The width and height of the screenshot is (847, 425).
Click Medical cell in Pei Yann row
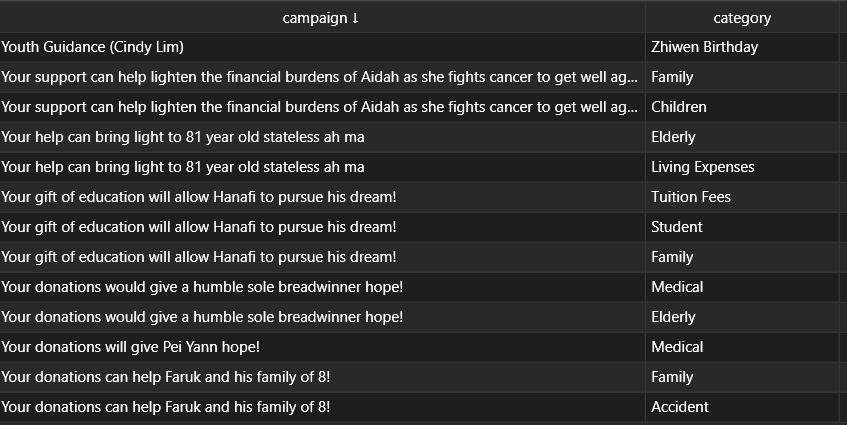point(742,347)
